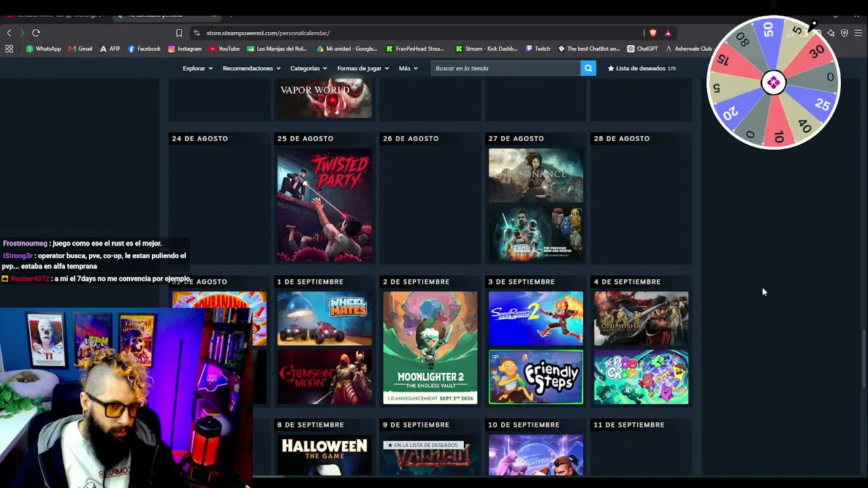
Task: Open the Ashenvale Club bookmark
Action: coord(689,49)
